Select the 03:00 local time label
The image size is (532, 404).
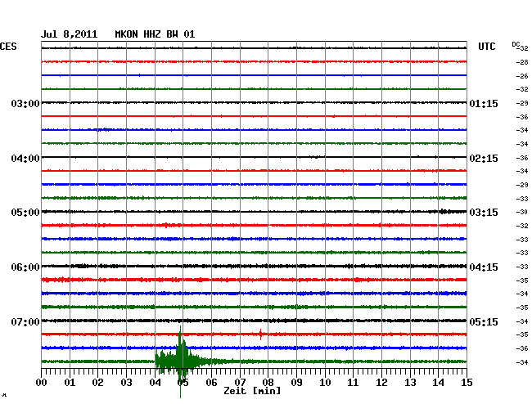25,103
